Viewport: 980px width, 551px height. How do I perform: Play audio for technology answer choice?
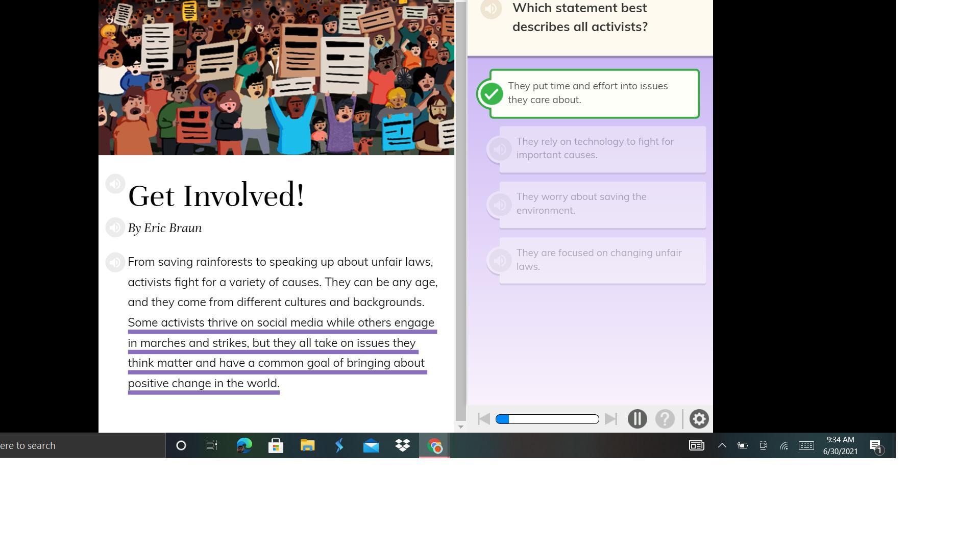point(499,149)
